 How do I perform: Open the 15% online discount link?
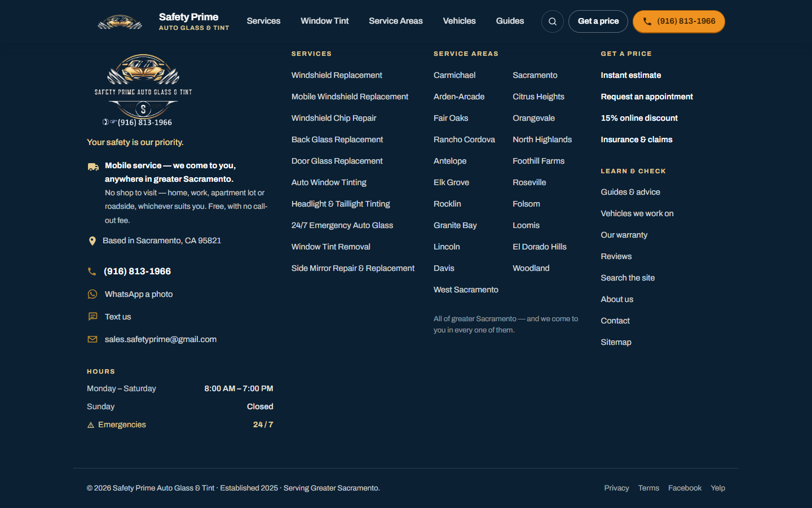(x=639, y=118)
